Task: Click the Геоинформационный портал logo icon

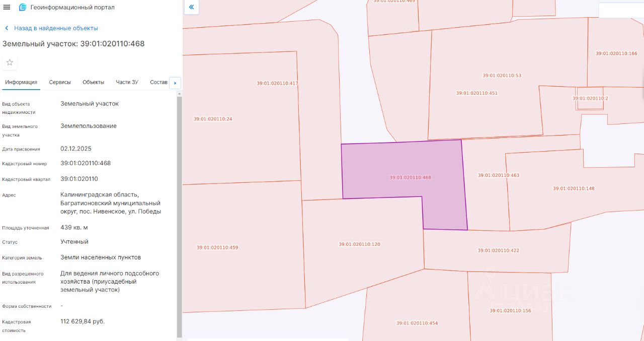Action: click(23, 7)
